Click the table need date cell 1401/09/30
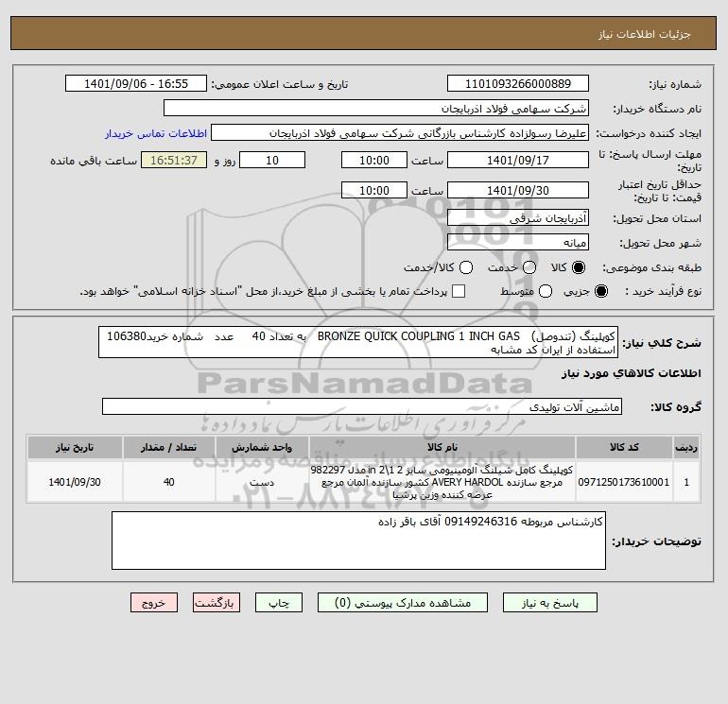Screen dimensions: 728x704 75,482
